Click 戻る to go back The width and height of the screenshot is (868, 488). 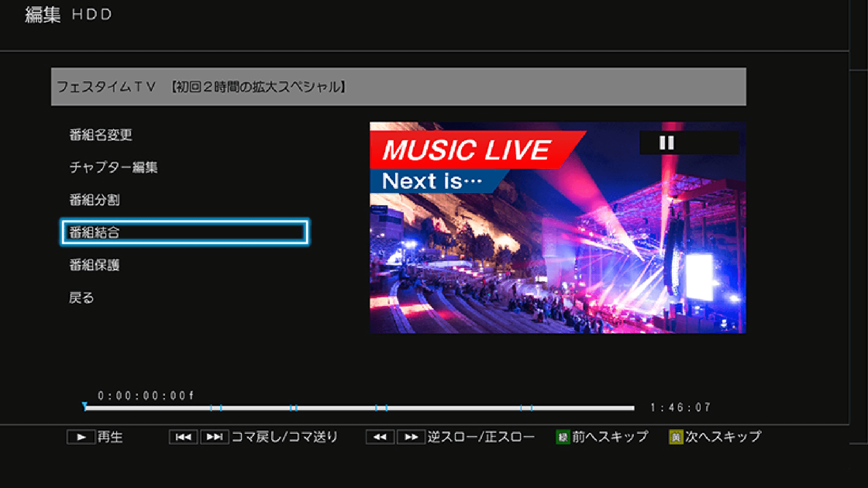point(81,298)
